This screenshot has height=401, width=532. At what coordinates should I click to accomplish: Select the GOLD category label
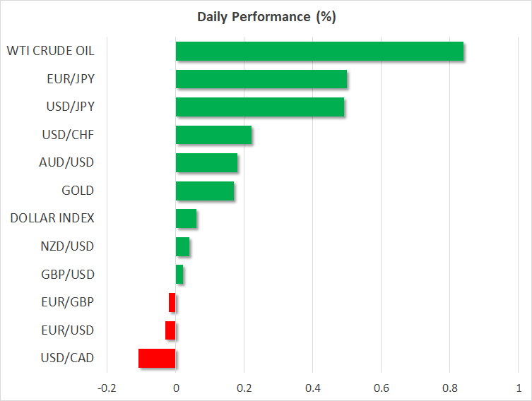click(x=78, y=191)
